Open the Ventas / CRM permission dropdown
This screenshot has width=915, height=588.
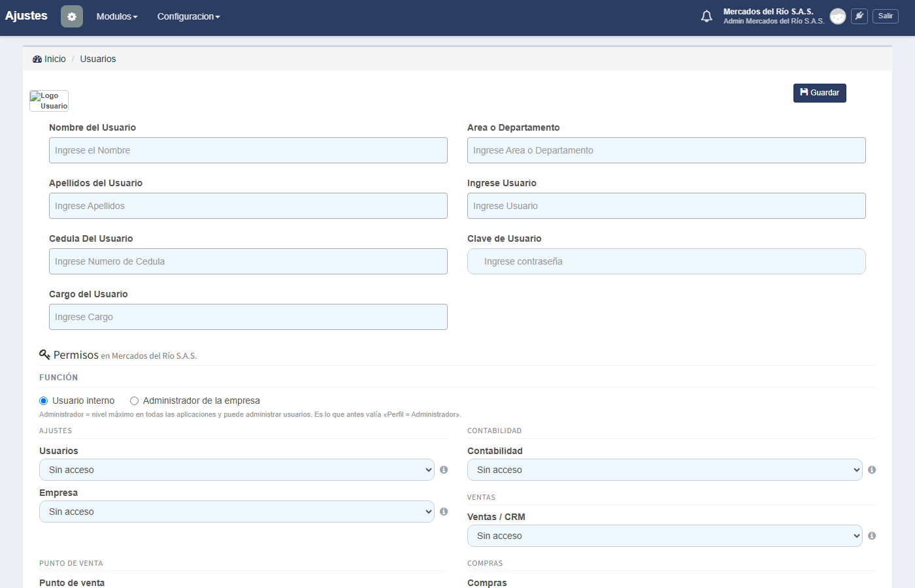[x=665, y=536]
